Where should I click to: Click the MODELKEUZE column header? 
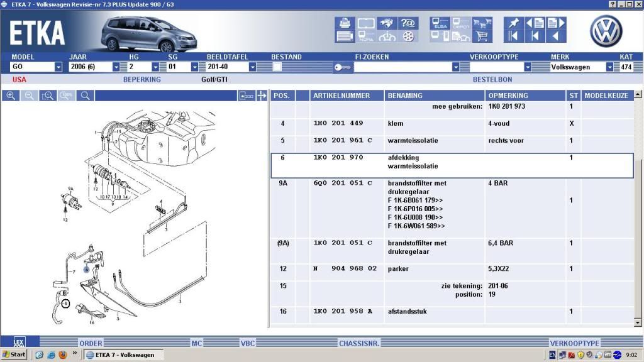tap(607, 96)
